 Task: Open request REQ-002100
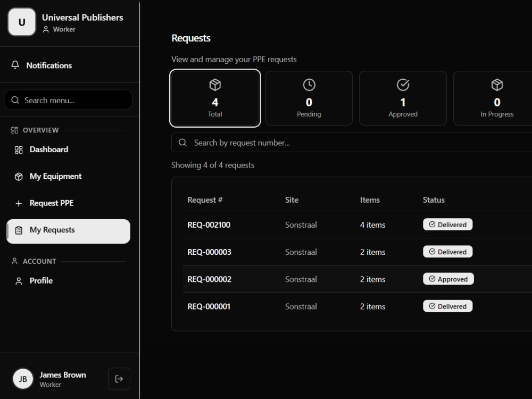(x=209, y=225)
